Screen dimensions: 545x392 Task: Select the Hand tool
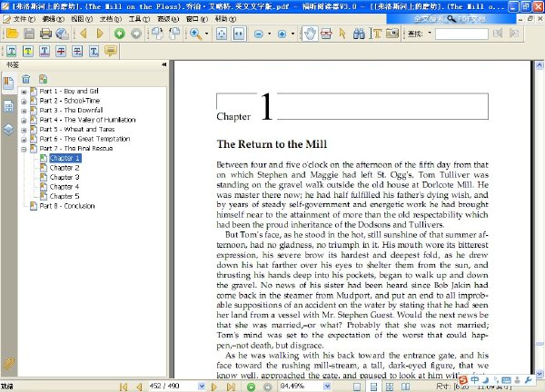(x=310, y=34)
